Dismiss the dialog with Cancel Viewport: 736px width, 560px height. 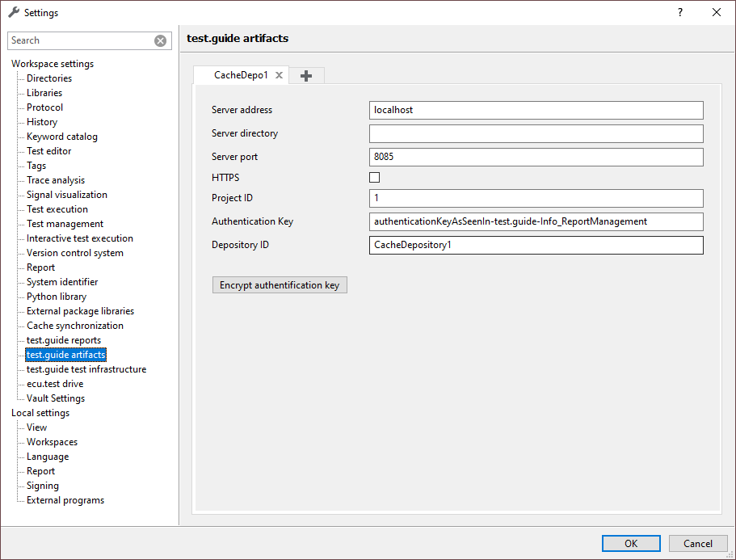tap(698, 544)
